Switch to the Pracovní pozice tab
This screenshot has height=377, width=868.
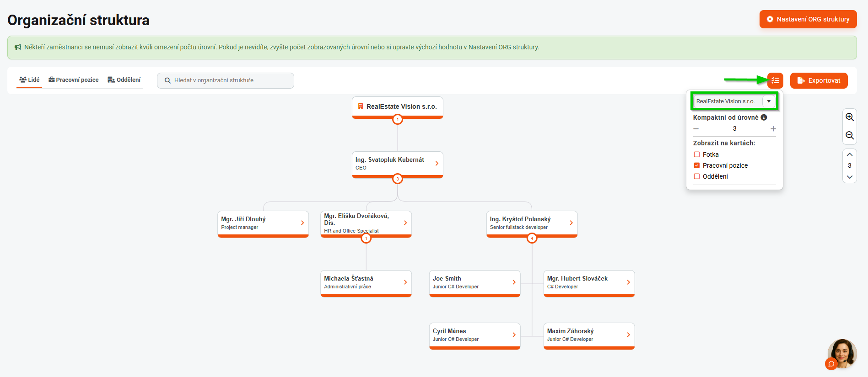[74, 80]
